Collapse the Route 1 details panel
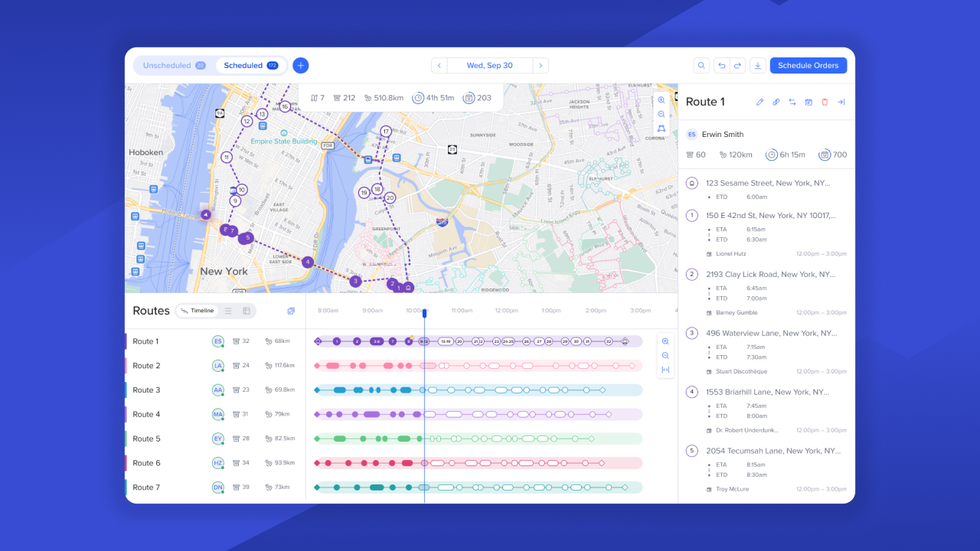 [841, 102]
